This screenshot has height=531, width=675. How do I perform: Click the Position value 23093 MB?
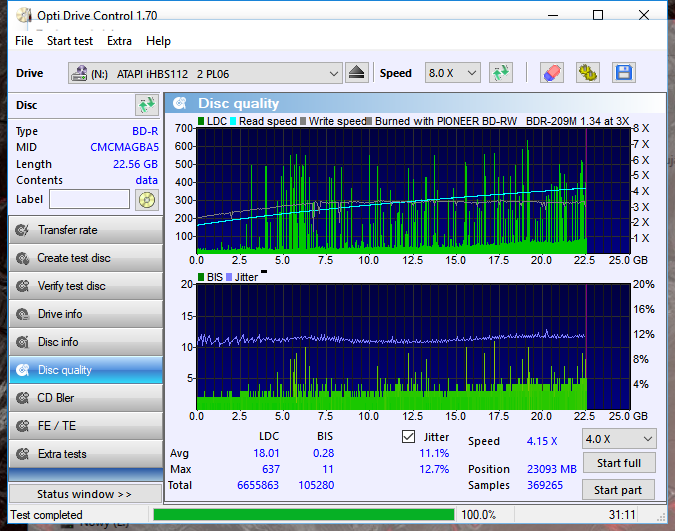coord(551,469)
